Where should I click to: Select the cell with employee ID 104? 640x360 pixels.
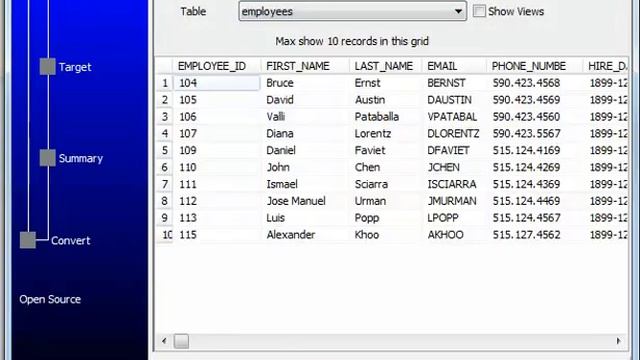217,83
